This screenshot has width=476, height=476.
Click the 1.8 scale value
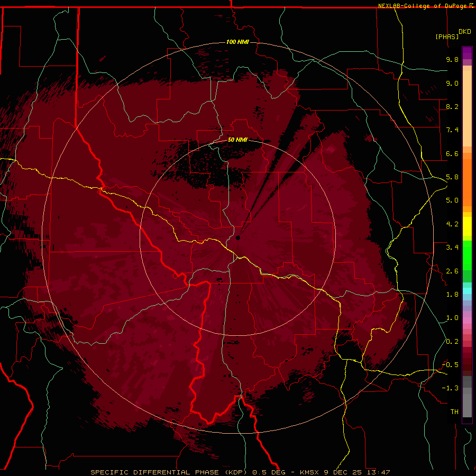point(452,295)
